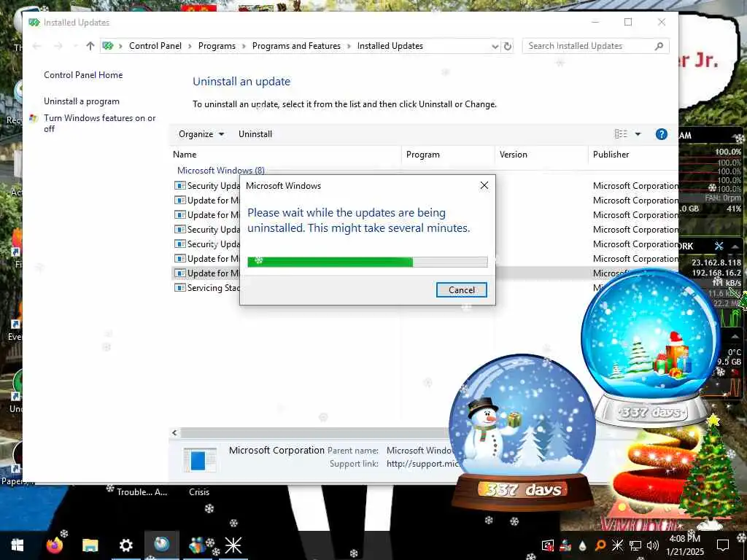Open the view options dropdown arrow
The image size is (747, 560).
pos(638,134)
